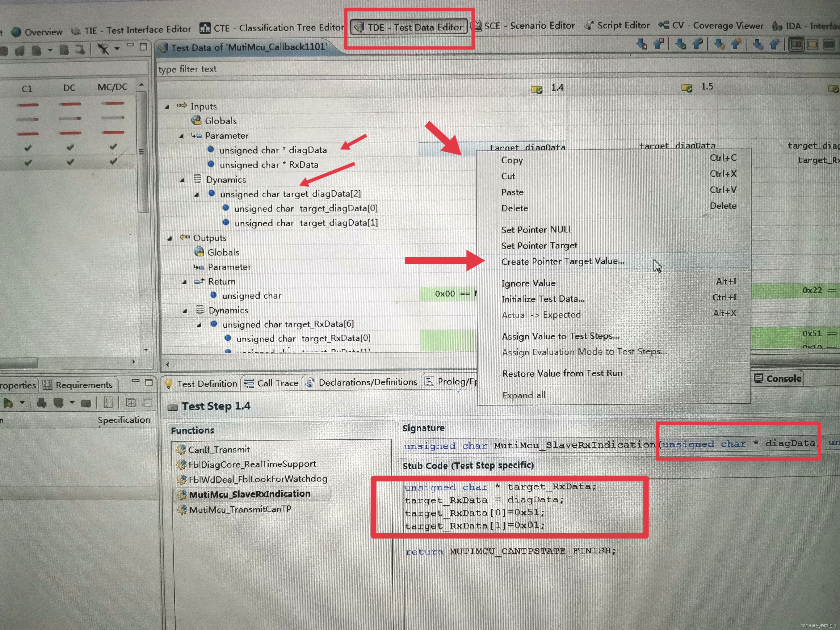Click the filter funnel icon in left panel toolbar
The width and height of the screenshot is (840, 630).
(103, 49)
